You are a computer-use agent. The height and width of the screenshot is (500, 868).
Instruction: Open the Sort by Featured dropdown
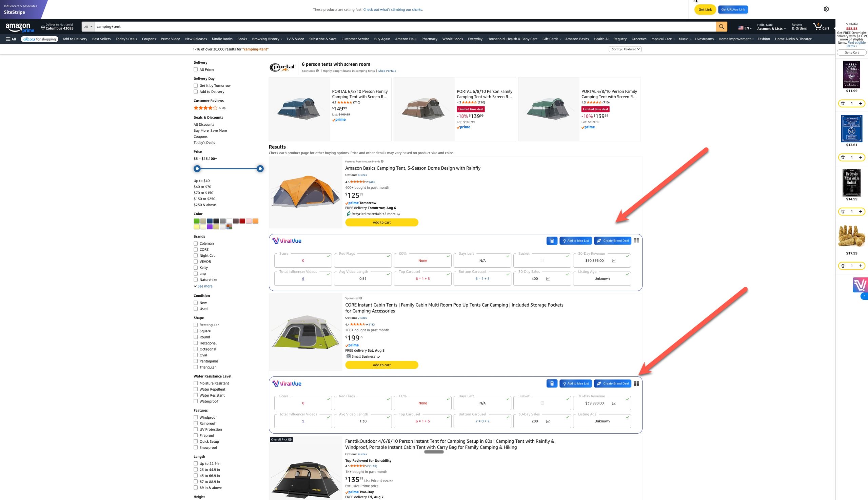625,49
